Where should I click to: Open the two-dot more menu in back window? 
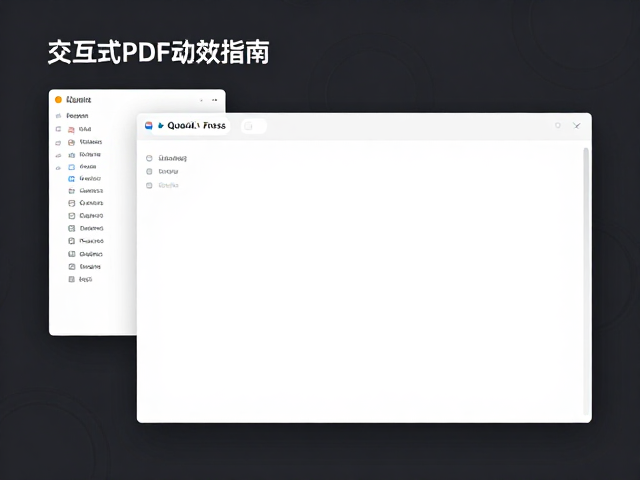pos(214,100)
